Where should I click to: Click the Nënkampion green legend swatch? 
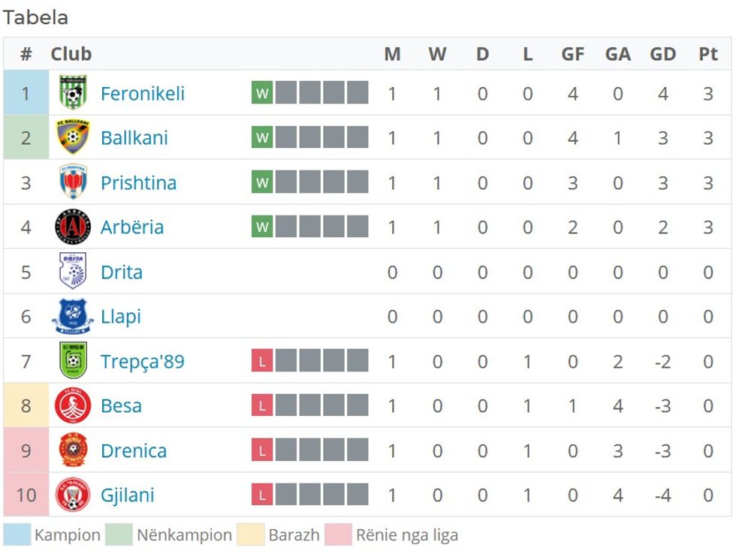pos(119,535)
